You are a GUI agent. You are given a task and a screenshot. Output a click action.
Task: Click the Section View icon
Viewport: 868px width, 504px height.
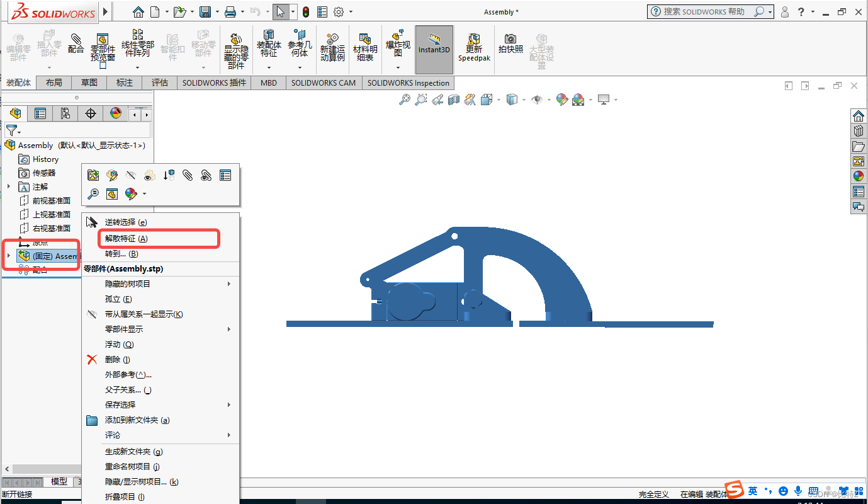click(454, 100)
